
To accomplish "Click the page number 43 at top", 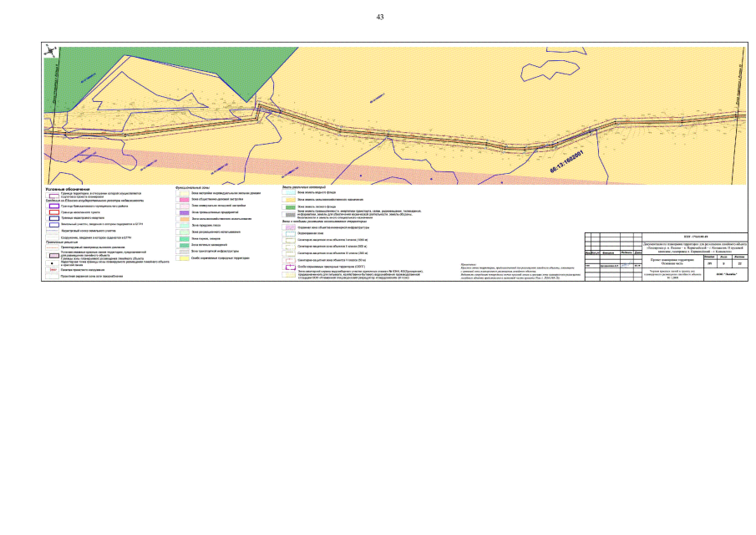I will tap(380, 17).
